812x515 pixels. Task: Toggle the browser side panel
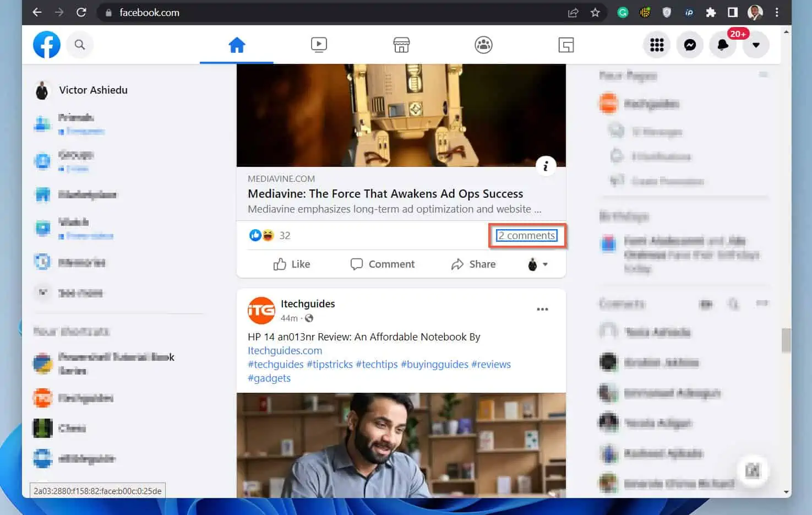pos(733,12)
